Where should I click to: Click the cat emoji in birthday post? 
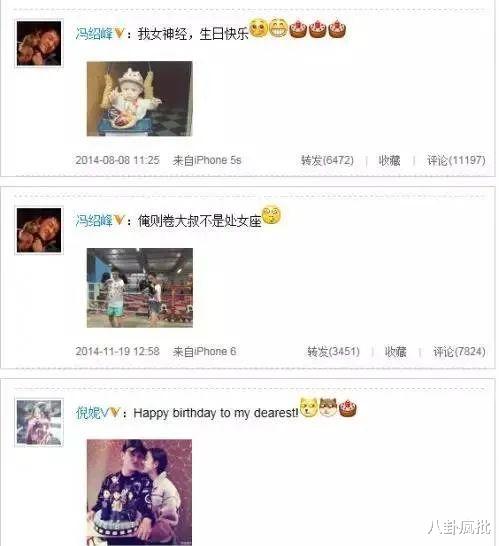[x=328, y=407]
